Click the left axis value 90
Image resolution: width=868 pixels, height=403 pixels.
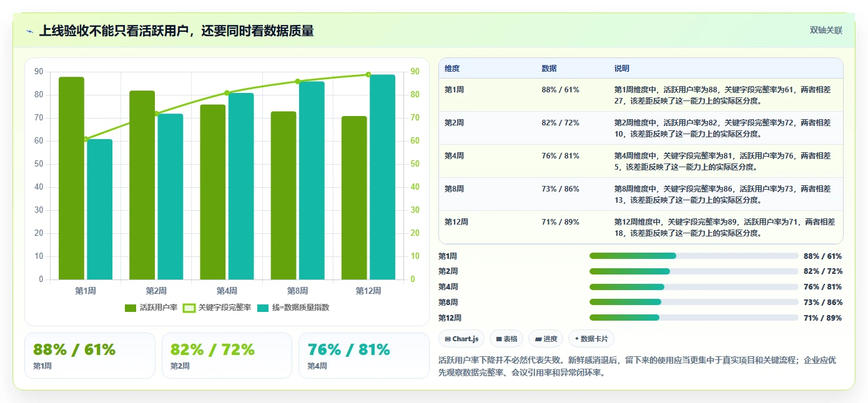[x=39, y=72]
